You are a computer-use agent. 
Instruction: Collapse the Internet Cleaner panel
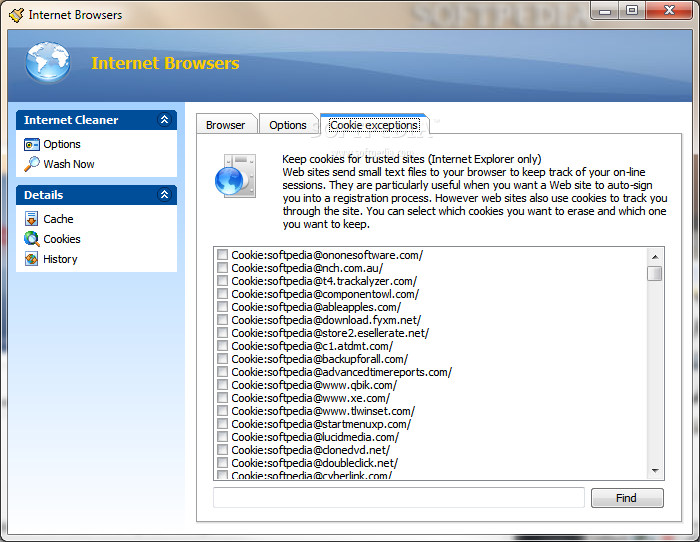tap(165, 120)
